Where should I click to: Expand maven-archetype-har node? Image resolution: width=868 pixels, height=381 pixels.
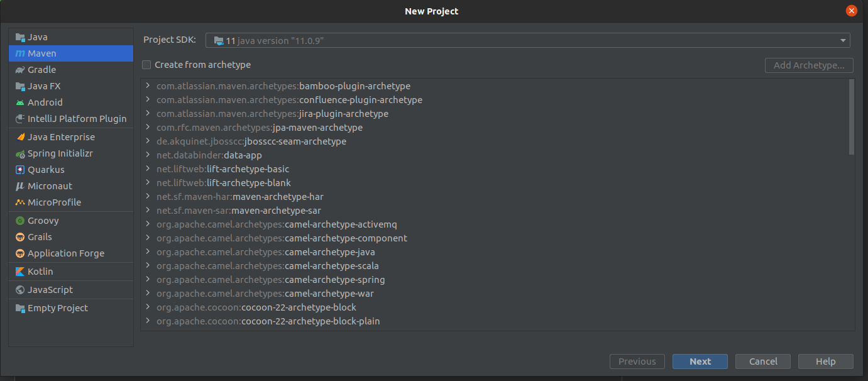(148, 197)
